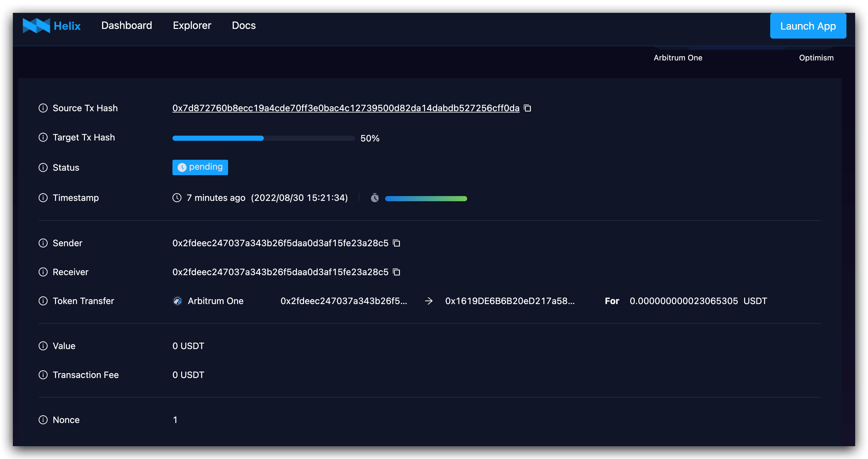Image resolution: width=868 pixels, height=459 pixels.
Task: Click the Helix logo in the navbar
Action: tap(51, 25)
